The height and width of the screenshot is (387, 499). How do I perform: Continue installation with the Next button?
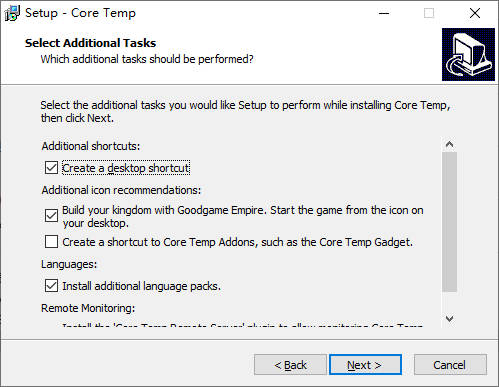[365, 365]
